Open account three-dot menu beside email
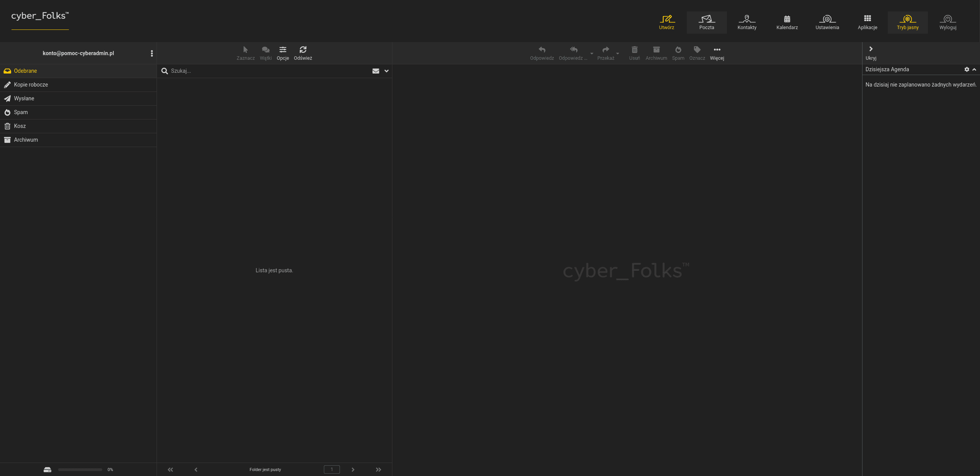 point(152,53)
